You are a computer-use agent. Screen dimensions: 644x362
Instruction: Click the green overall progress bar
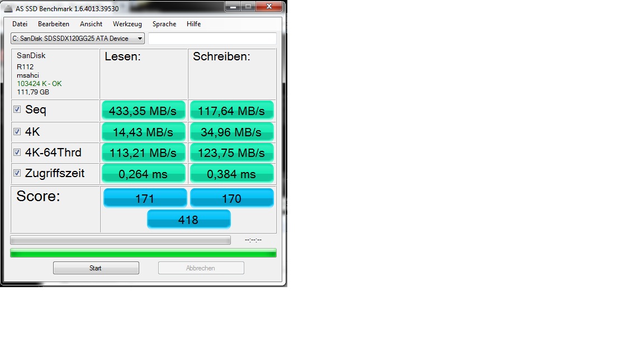point(143,253)
